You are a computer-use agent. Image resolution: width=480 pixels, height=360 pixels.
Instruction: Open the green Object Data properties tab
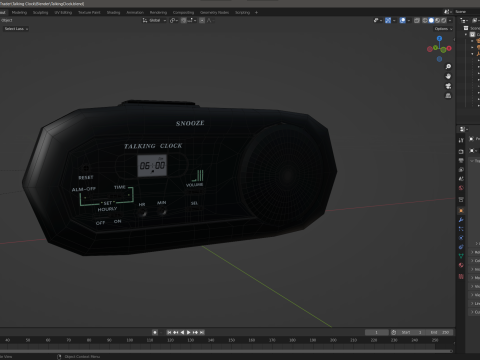[461, 256]
